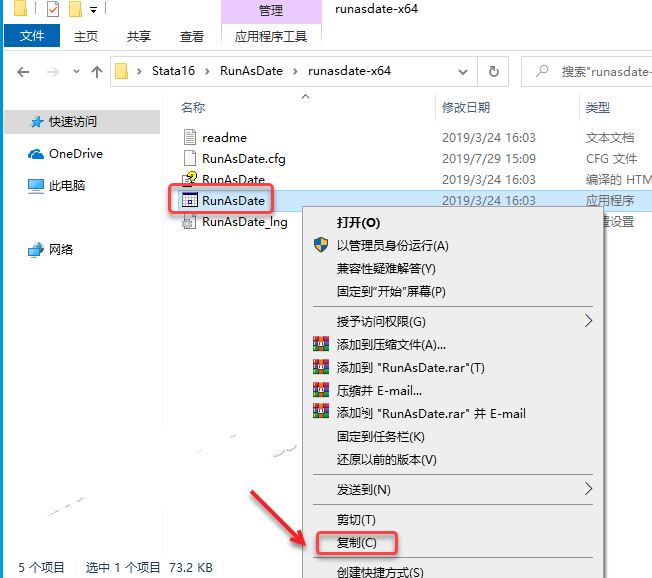Choose 兼容性疑难解答(Y) menu entry
Image resolution: width=652 pixels, height=578 pixels.
pyautogui.click(x=386, y=269)
